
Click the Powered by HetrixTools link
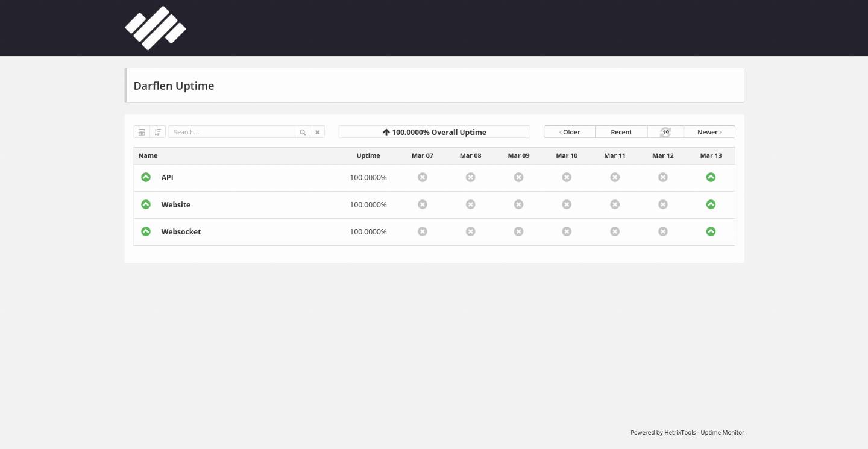point(687,432)
